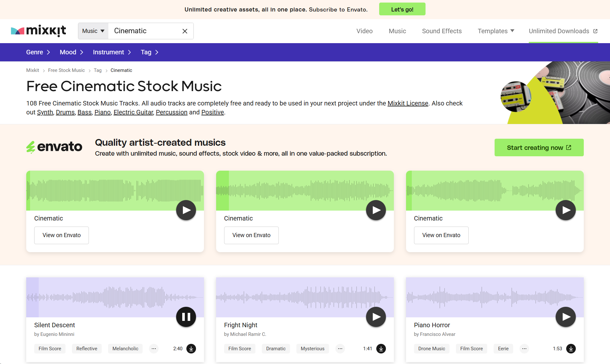The width and height of the screenshot is (610, 364).
Task: Go to Free Stock Music breadcrumb
Action: (66, 70)
